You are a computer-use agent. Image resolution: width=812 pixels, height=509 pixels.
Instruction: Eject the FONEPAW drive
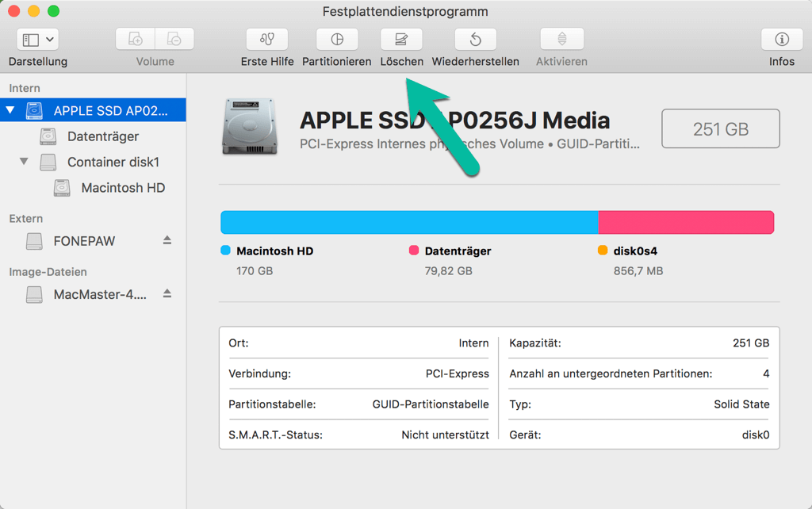(x=167, y=240)
